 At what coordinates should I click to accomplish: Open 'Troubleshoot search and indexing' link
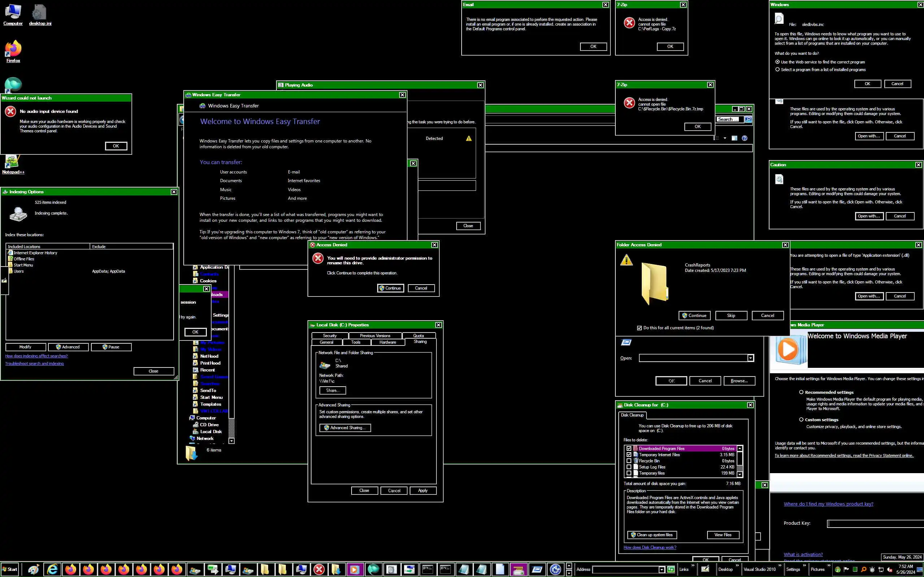pyautogui.click(x=34, y=363)
